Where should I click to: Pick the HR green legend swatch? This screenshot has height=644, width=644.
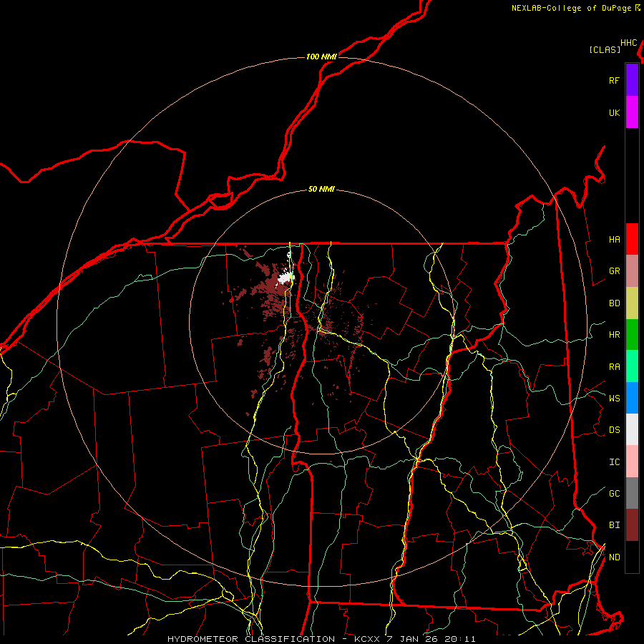pyautogui.click(x=632, y=334)
